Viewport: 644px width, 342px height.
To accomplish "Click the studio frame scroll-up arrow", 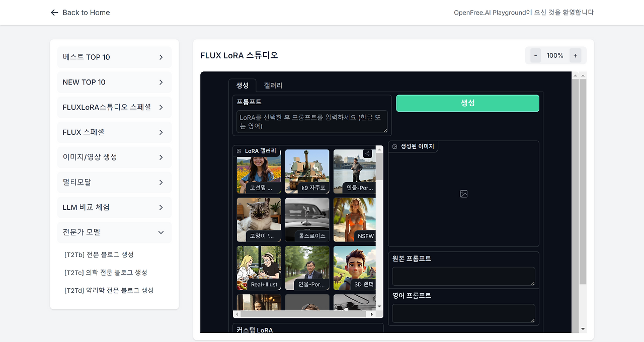I will click(x=583, y=75).
